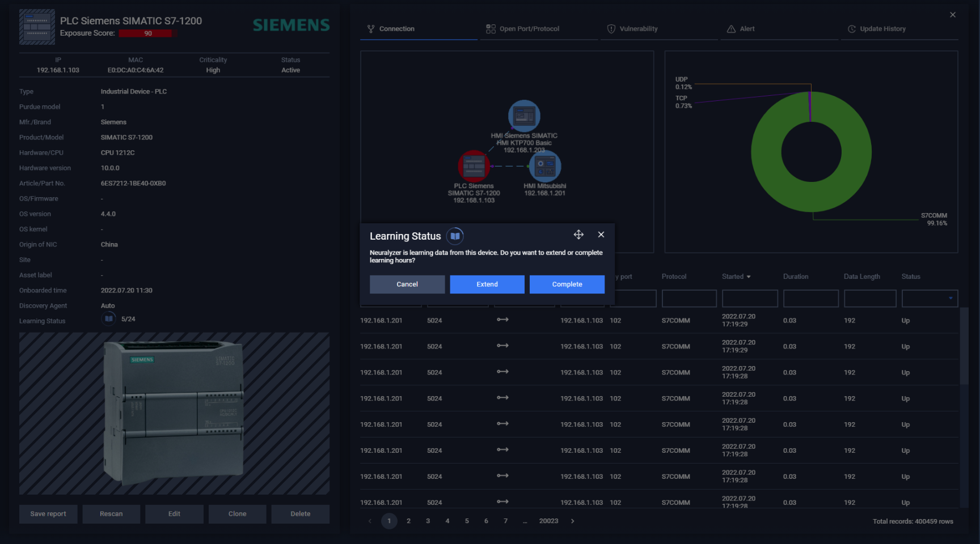The image size is (980, 544).
Task: Sort by Started column header
Action: coord(736,277)
